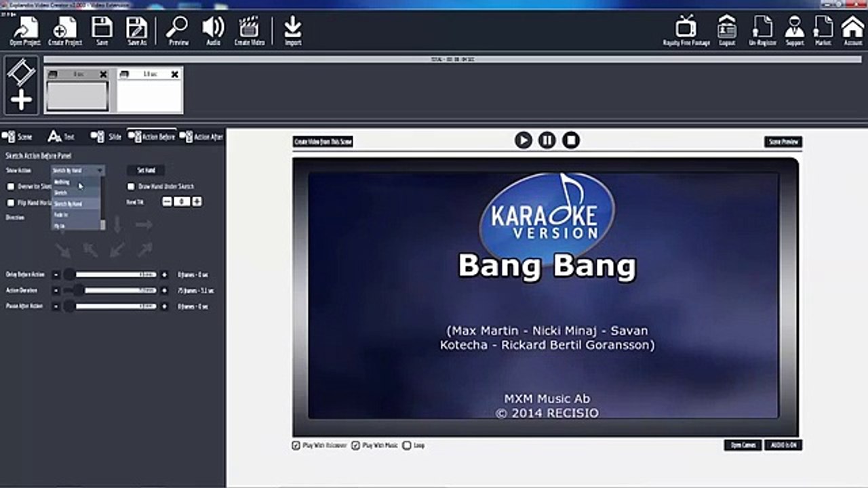
Task: Click the Set Hand button
Action: (146, 171)
